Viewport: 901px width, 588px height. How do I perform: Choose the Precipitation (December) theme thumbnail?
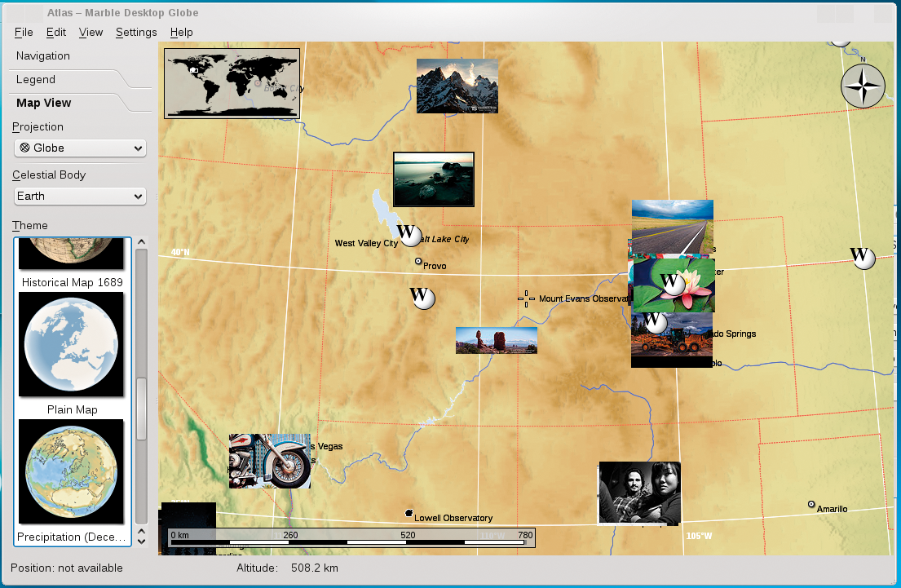tap(71, 471)
